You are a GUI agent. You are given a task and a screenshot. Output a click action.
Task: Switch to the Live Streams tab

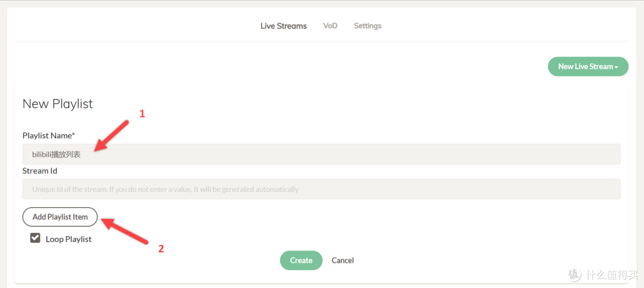pyautogui.click(x=283, y=26)
